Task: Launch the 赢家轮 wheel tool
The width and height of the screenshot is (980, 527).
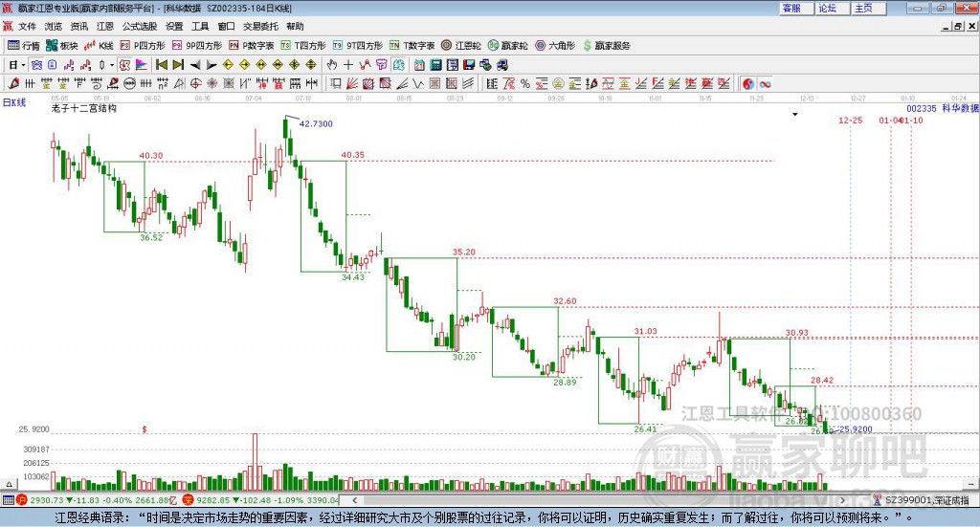Action: [x=507, y=46]
